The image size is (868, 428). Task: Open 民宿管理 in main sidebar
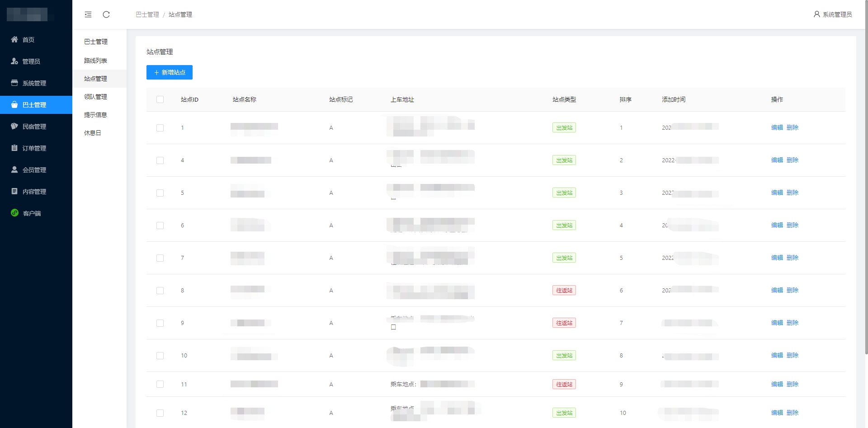click(36, 127)
